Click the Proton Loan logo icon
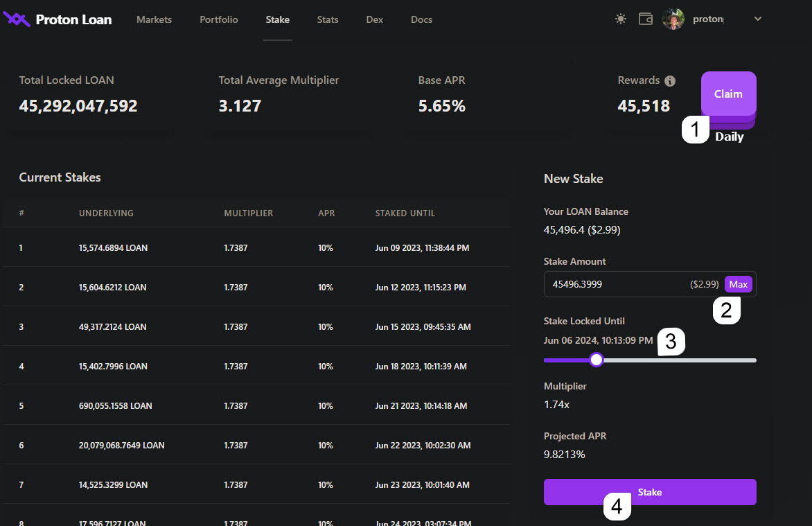The width and height of the screenshot is (812, 526). 17,19
